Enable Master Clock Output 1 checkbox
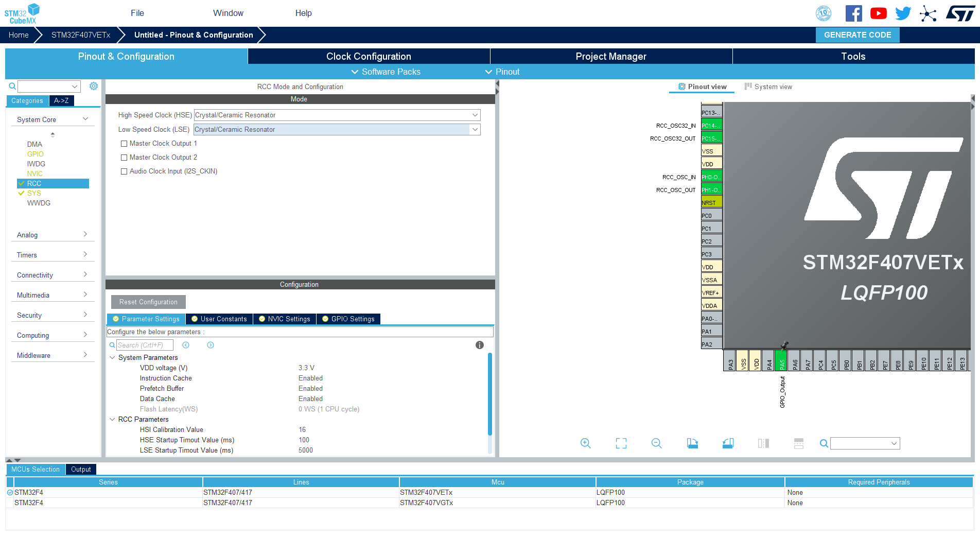This screenshot has height=536, width=980. pos(124,144)
